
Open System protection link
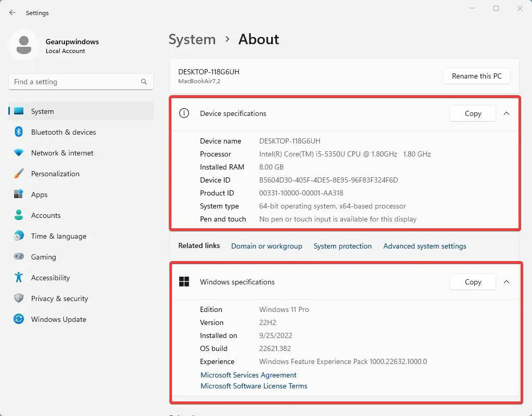pyautogui.click(x=343, y=246)
